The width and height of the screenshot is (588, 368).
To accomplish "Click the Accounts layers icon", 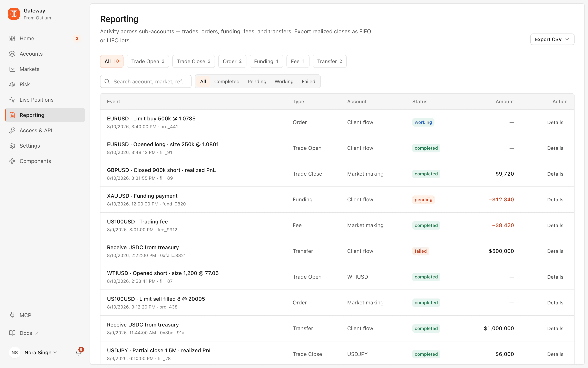I will (x=12, y=54).
